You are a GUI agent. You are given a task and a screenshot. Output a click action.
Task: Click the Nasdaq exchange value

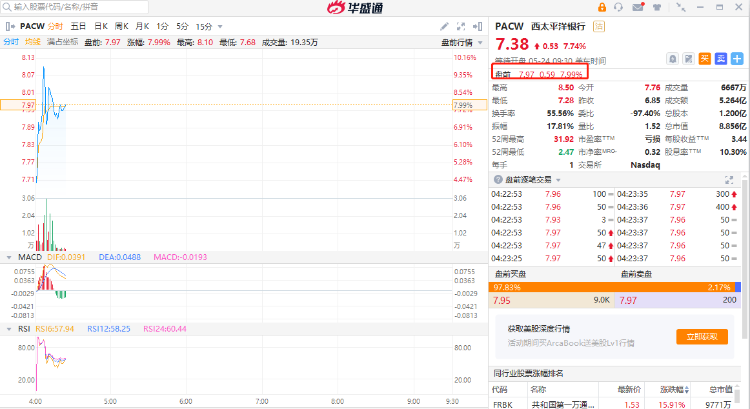click(x=645, y=165)
